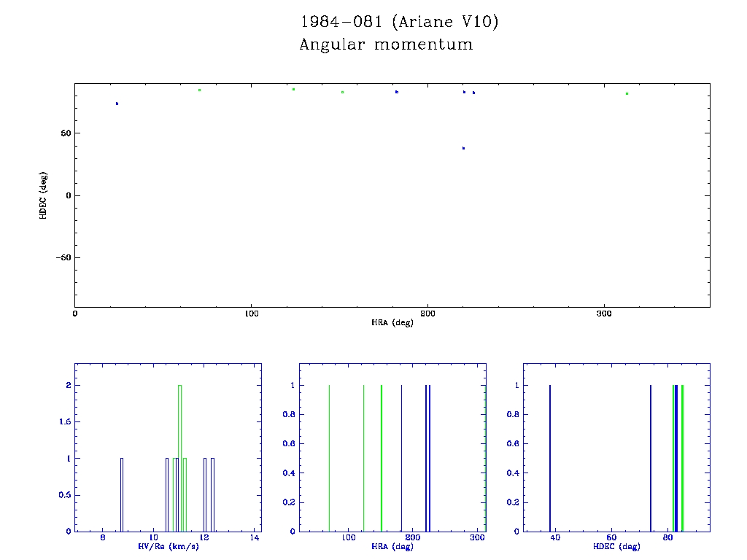Click the "-50" tick label on the scatter plot
Screen dimensions: 747x560
point(63,257)
